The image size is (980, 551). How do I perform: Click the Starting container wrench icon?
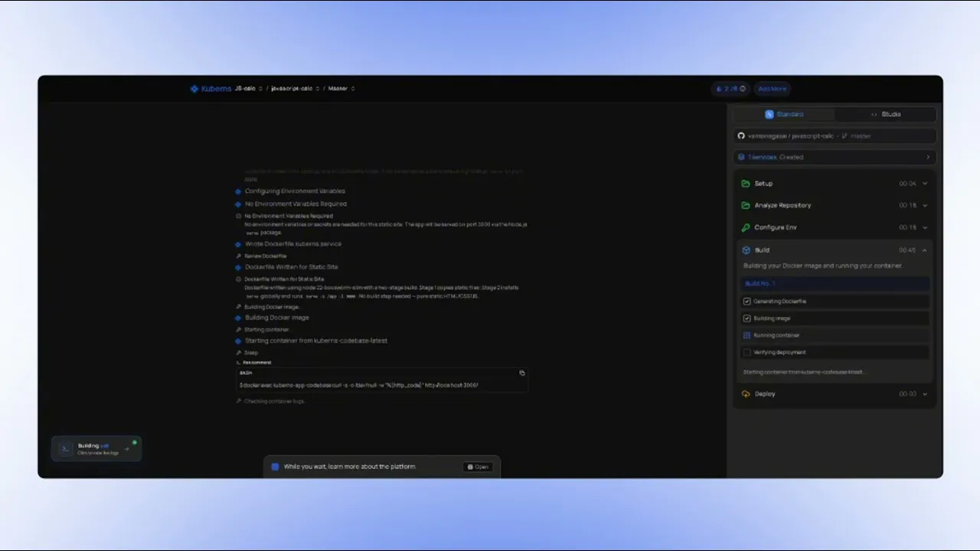(x=239, y=329)
